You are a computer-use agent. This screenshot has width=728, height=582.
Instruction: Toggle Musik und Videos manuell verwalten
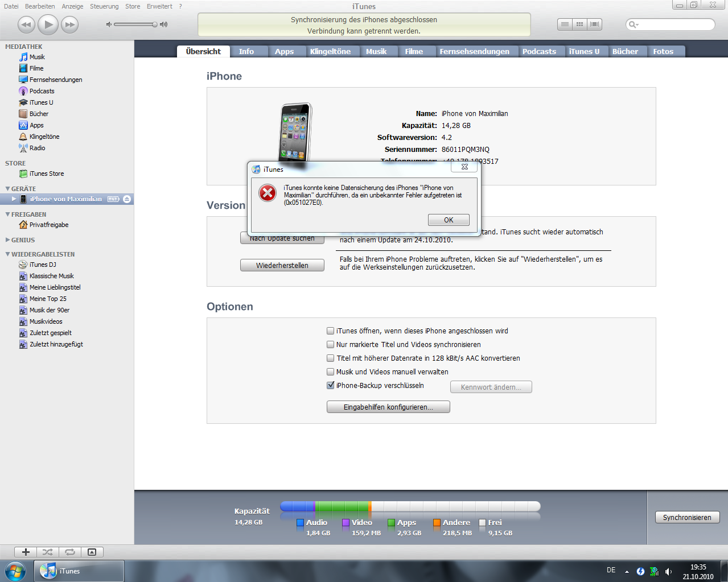[330, 372]
